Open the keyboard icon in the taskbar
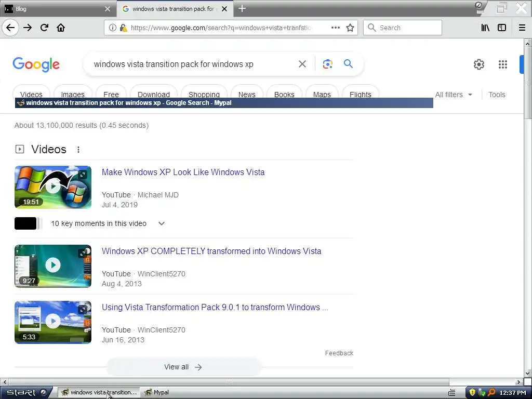Screen dimensions: 532x399 pyautogui.click(x=451, y=393)
